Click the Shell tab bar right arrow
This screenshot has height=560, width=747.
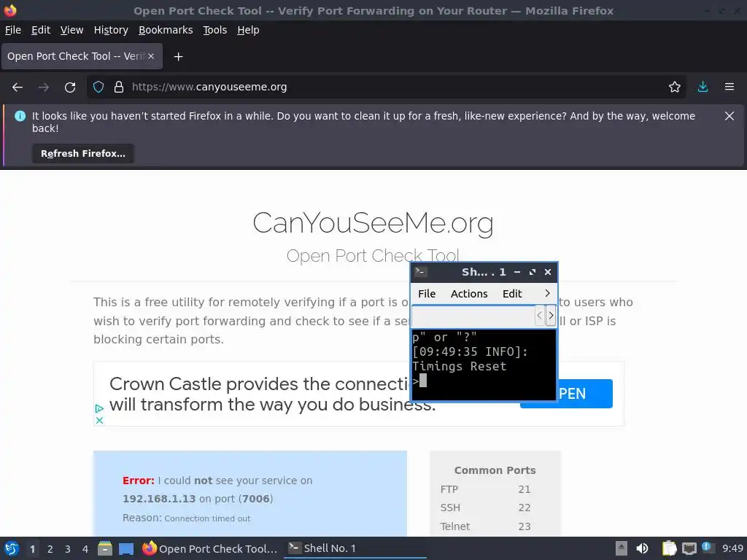pos(551,315)
